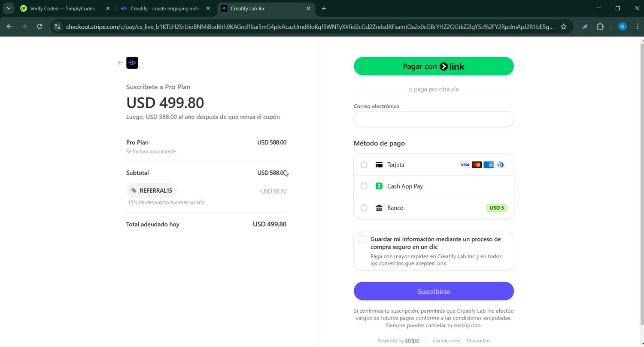Image resolution: width=644 pixels, height=347 pixels.
Task: Open the browser extensions puzzle icon
Action: click(600, 27)
